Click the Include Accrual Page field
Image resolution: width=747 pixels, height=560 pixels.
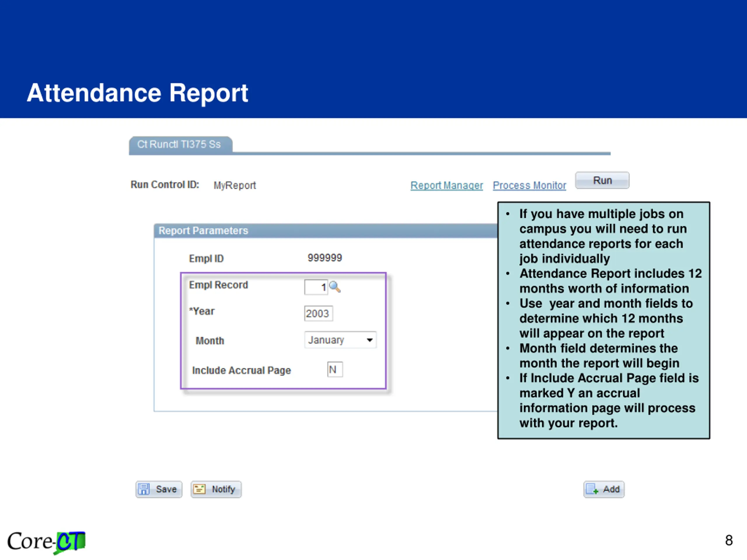(x=335, y=370)
